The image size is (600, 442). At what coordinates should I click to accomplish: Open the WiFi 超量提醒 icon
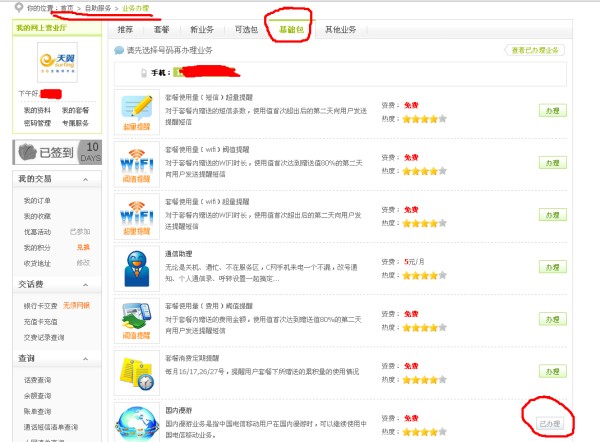(137, 217)
